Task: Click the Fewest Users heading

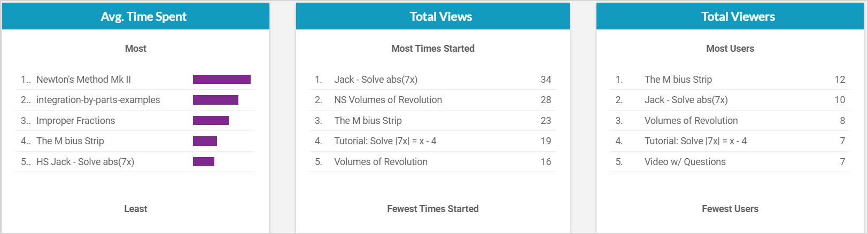Action: [x=730, y=209]
